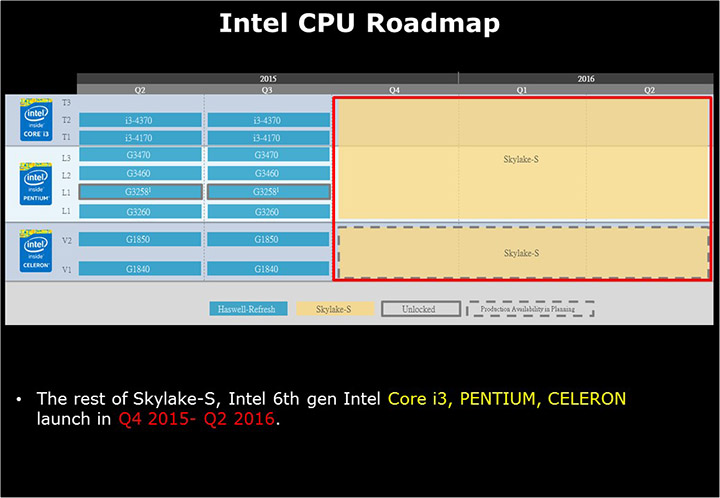Click the Skylake-S label in the dashed Celeron block
This screenshot has width=720, height=498.
(x=521, y=253)
